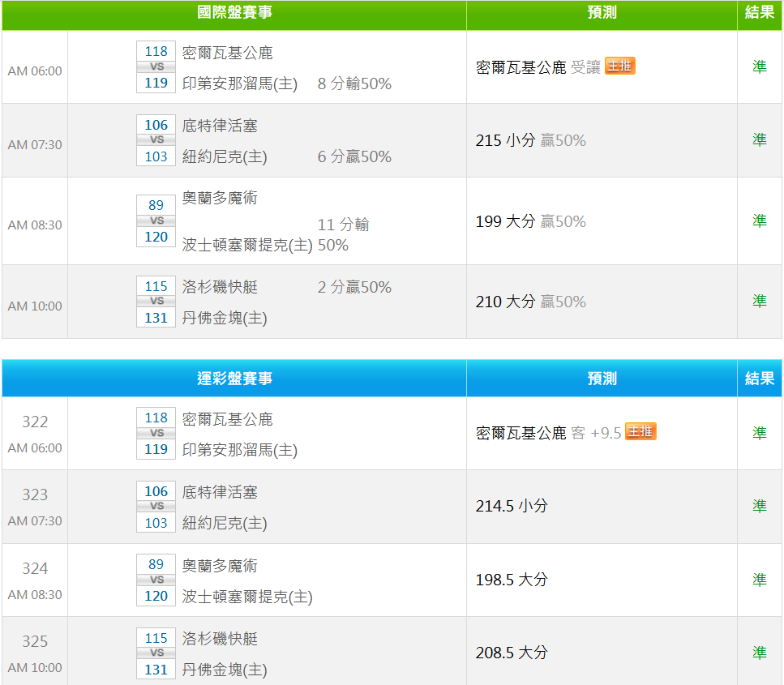Click AM 06:00 time in the 國際盤 table
This screenshot has height=685, width=784.
pos(35,71)
